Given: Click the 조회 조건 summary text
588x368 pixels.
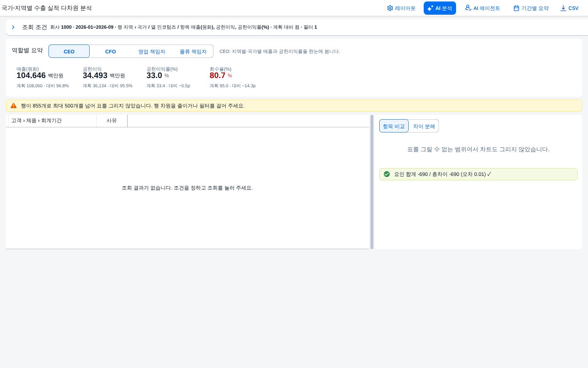Looking at the screenshot, I should click(183, 27).
